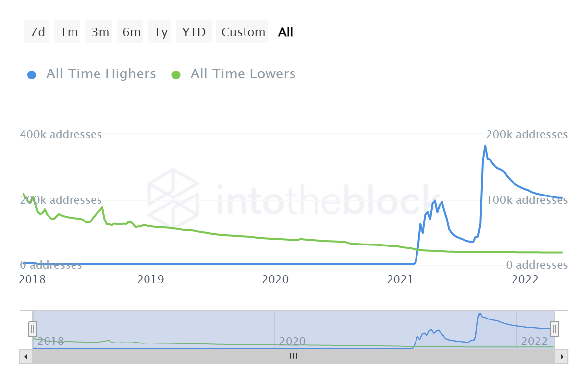Click the left navigator range handle

click(33, 328)
